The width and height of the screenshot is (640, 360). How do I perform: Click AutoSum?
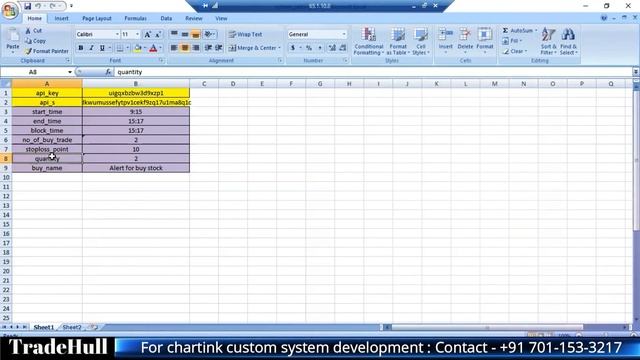pos(520,31)
